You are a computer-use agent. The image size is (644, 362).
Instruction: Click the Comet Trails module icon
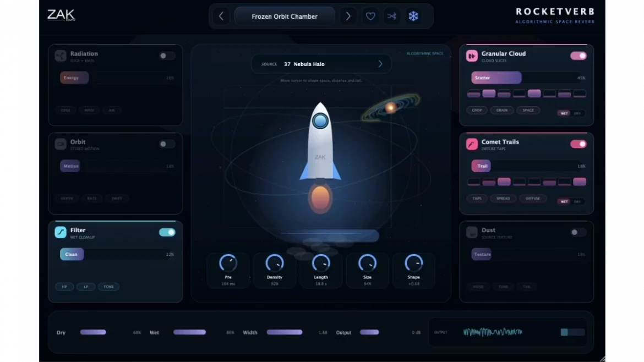[472, 144]
